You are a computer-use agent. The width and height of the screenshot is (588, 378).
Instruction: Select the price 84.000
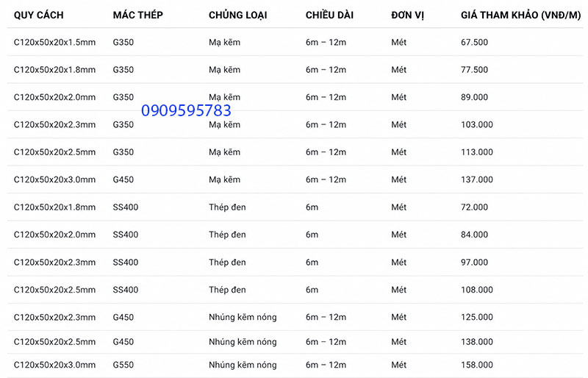point(474,235)
